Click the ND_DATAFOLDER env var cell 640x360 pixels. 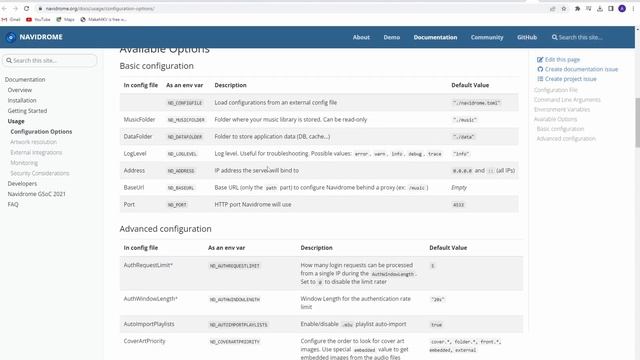tap(185, 137)
